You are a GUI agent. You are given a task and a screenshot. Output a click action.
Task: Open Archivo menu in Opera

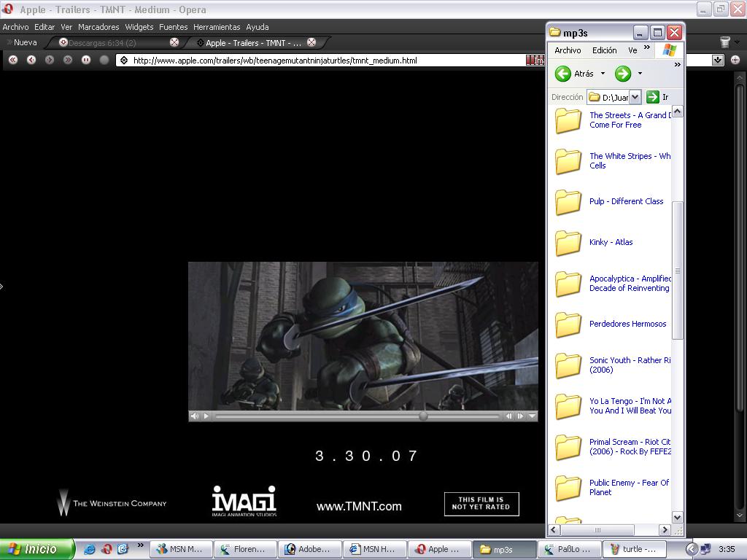[16, 27]
